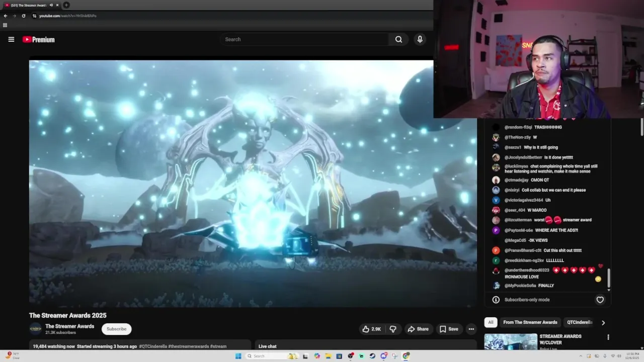
Task: Dislike the Streamer Awards video
Action: click(393, 329)
